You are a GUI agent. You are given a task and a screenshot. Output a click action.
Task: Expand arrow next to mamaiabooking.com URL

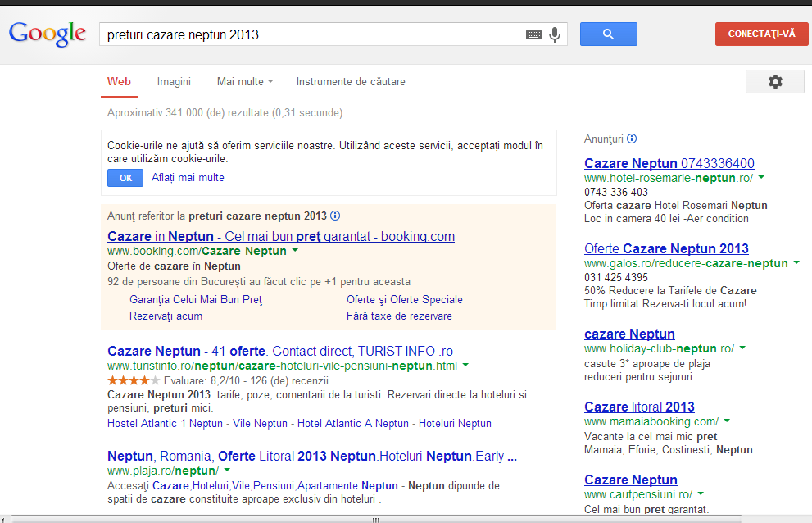tap(727, 421)
